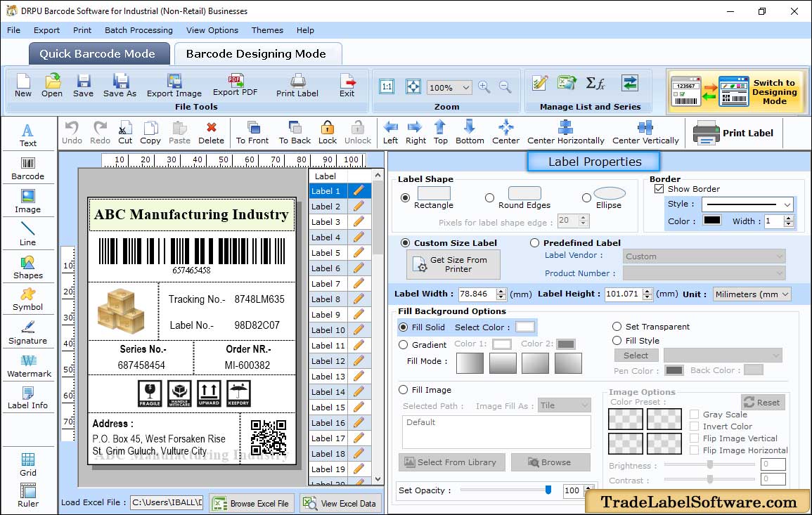Toggle the Ruler display
Image resolution: width=812 pixels, height=515 pixels.
[28, 495]
